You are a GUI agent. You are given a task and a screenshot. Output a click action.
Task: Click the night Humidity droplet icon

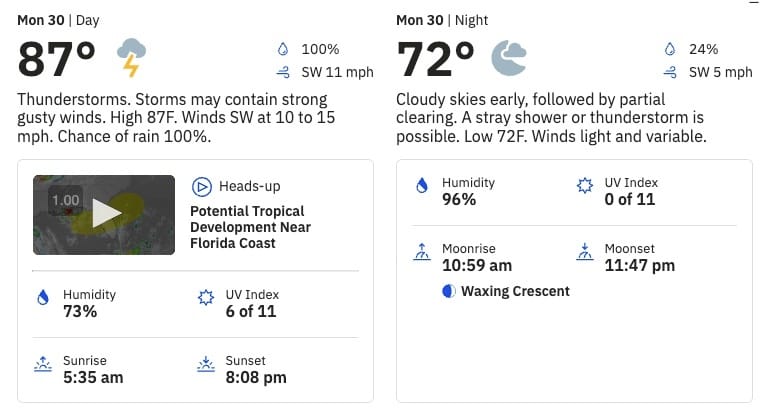422,185
